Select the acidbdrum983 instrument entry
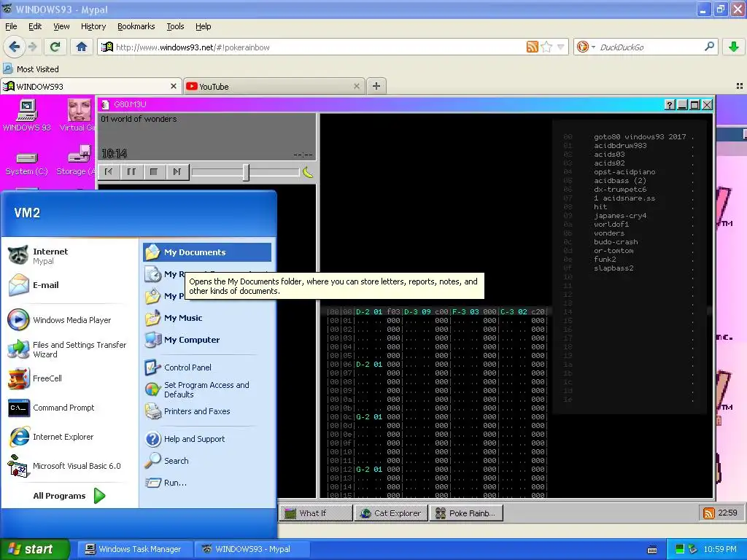 point(620,145)
